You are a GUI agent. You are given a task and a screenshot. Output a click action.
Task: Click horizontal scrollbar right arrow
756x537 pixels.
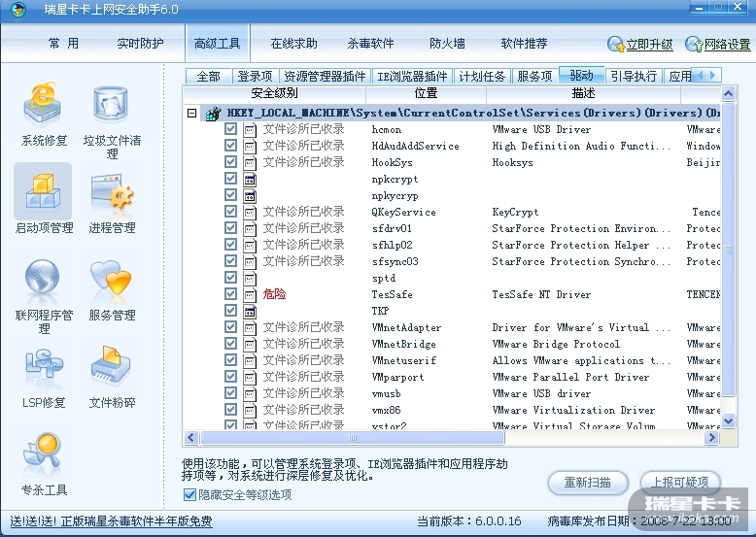point(711,437)
